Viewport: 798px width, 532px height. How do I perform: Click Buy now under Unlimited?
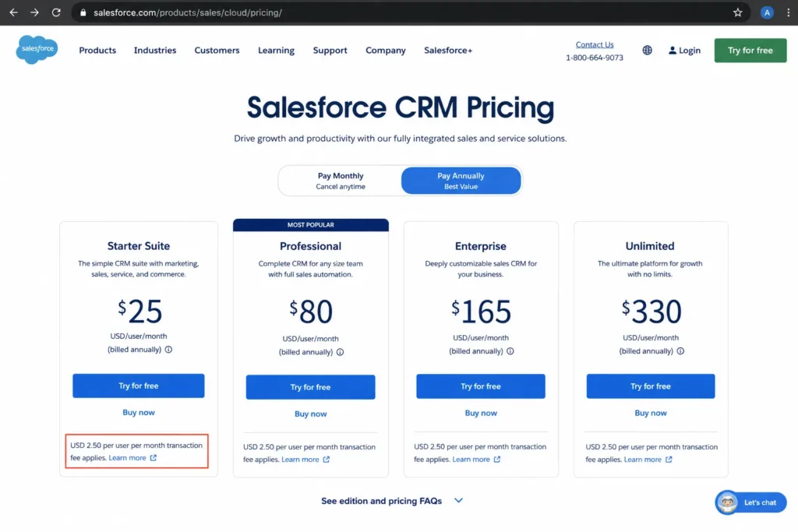(x=651, y=413)
